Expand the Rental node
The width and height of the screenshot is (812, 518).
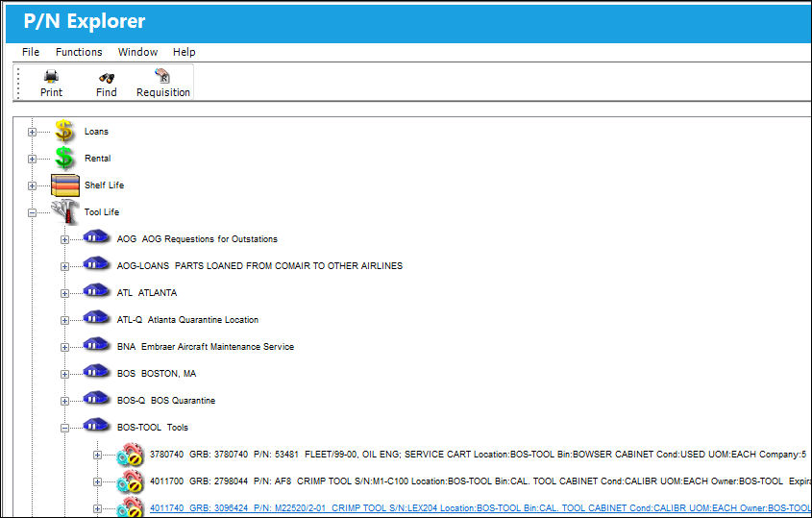[32, 159]
